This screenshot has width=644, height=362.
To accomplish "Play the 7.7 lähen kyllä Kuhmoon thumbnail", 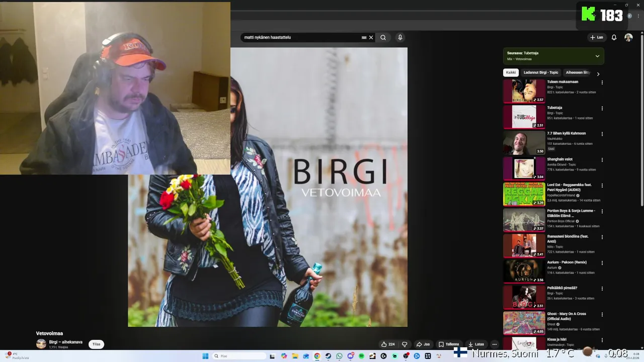I will pyautogui.click(x=524, y=143).
